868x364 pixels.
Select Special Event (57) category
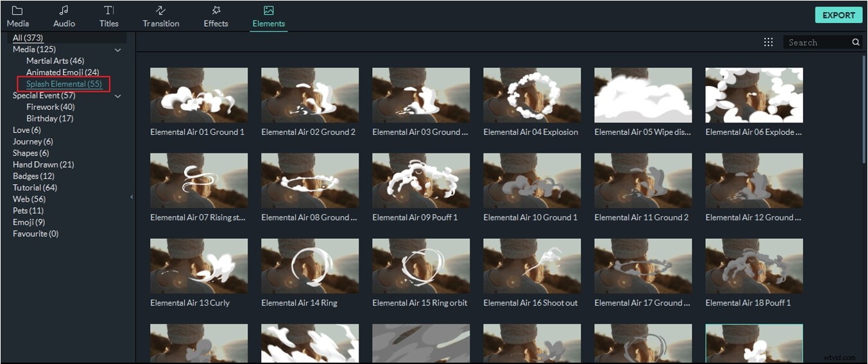[x=44, y=96]
